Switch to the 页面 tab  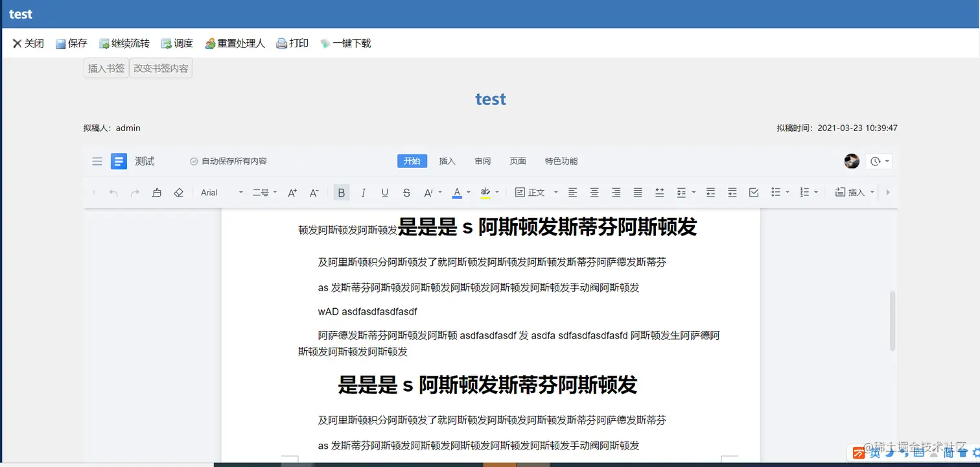pyautogui.click(x=518, y=161)
